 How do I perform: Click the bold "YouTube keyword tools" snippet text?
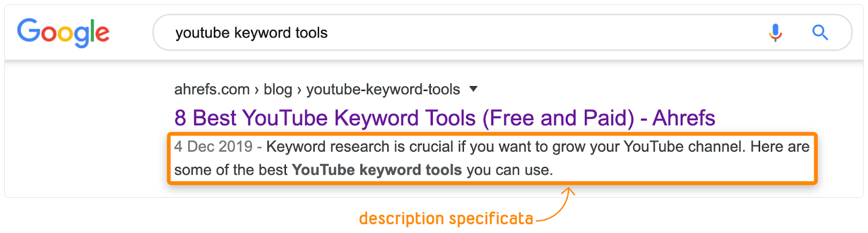click(x=376, y=170)
